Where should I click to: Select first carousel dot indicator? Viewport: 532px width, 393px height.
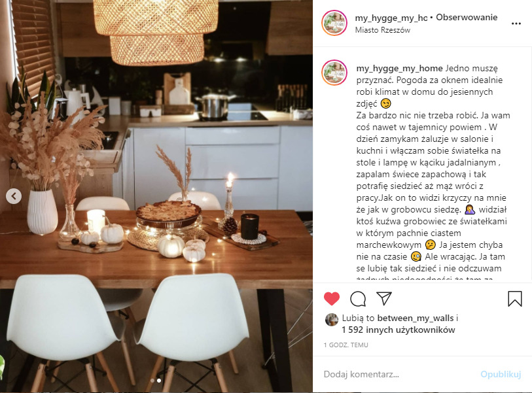[x=152, y=381]
